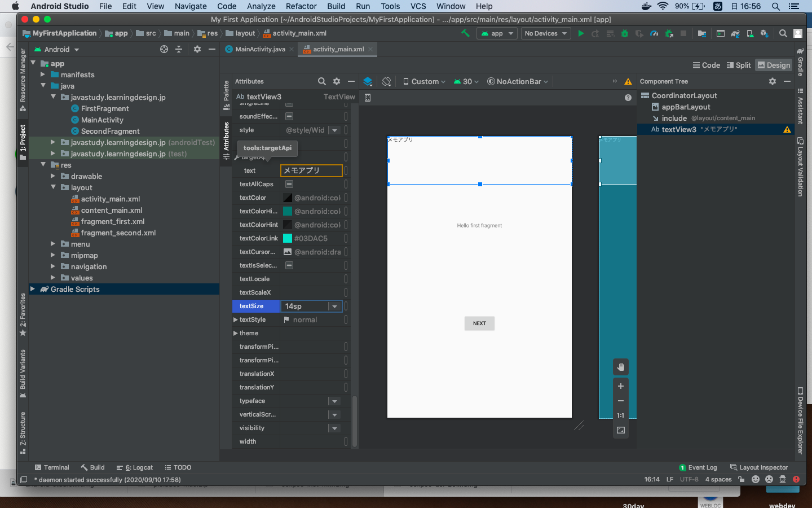Open the Build menu
The image size is (812, 508).
pyautogui.click(x=336, y=6)
